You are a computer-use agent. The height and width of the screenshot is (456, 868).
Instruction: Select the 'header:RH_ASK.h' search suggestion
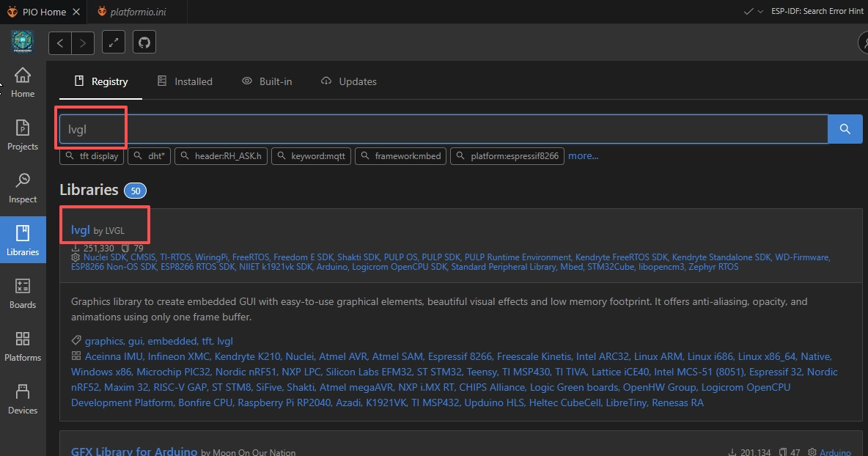pos(221,156)
